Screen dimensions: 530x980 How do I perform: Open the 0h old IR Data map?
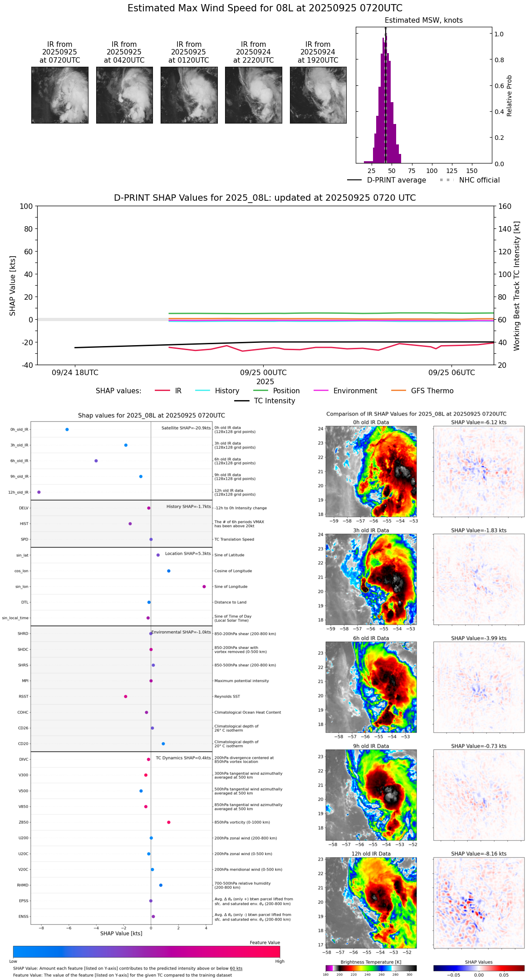click(371, 471)
